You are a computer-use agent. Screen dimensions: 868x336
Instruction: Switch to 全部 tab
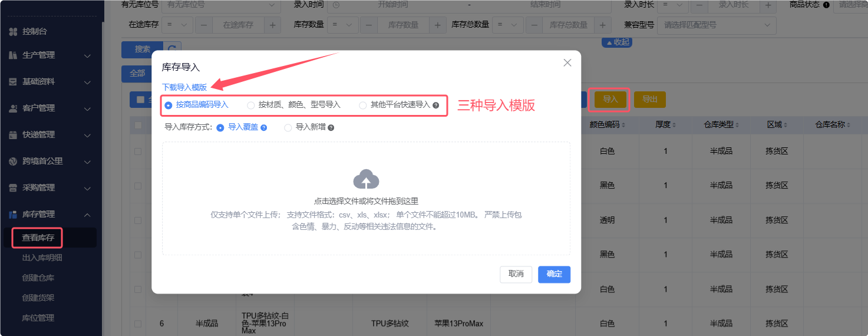(137, 73)
